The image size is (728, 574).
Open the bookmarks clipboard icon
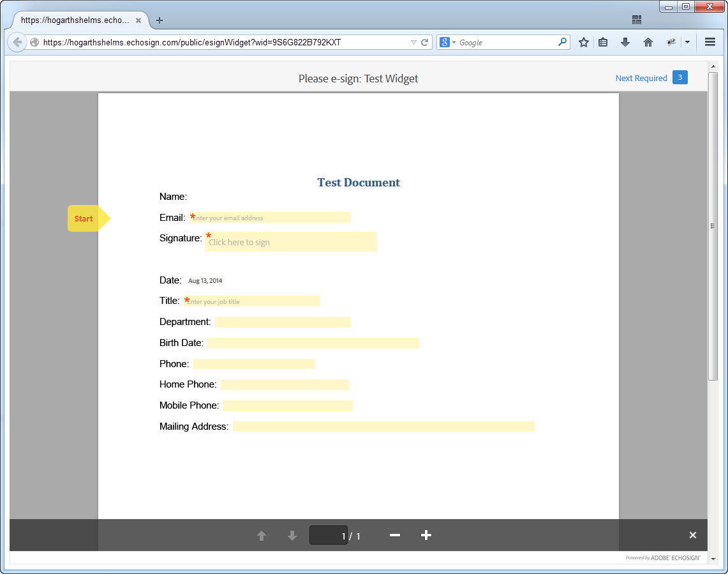604,42
